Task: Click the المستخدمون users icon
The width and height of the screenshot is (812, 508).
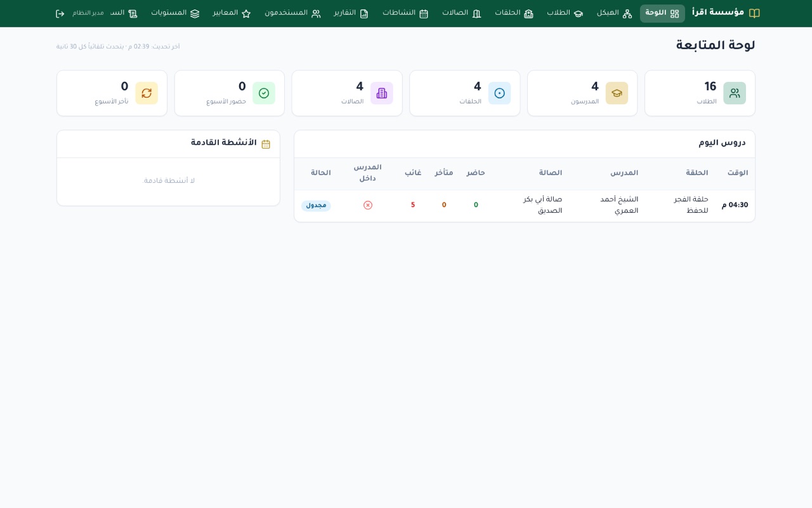Action: click(316, 13)
